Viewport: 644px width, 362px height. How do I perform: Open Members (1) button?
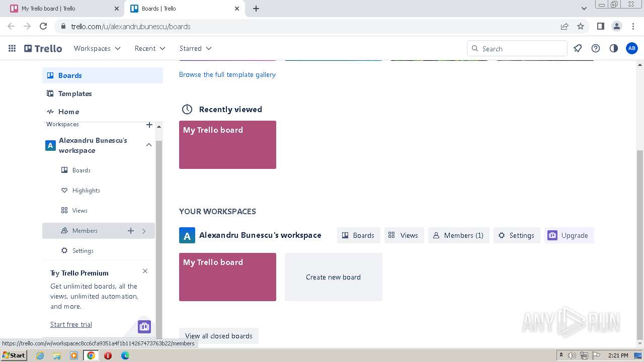pos(459,235)
